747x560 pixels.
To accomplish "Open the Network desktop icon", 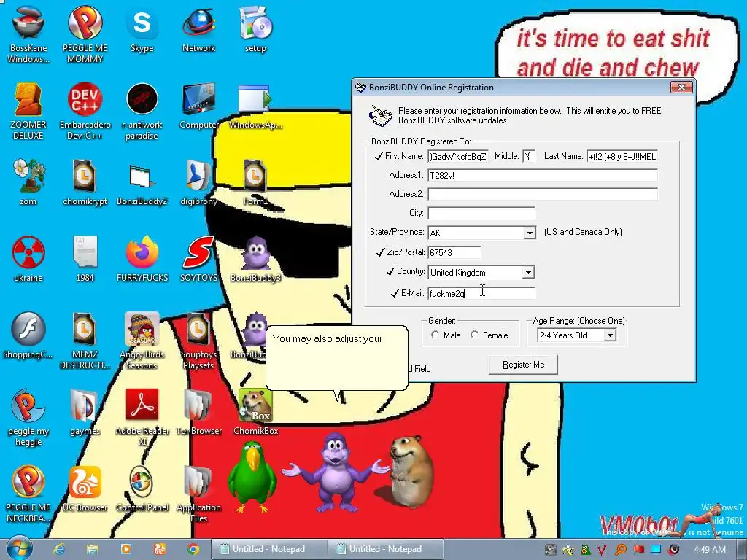I will tap(198, 28).
